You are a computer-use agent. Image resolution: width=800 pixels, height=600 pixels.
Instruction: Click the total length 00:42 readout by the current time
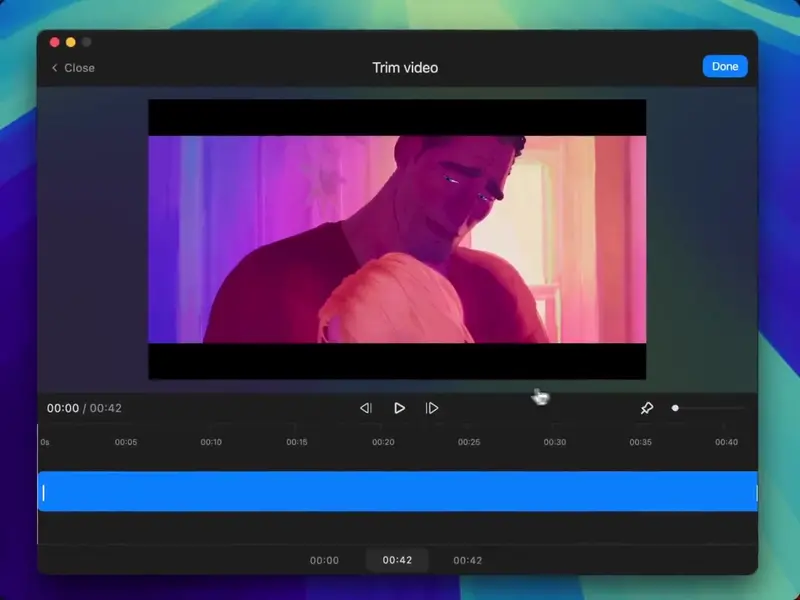click(106, 408)
